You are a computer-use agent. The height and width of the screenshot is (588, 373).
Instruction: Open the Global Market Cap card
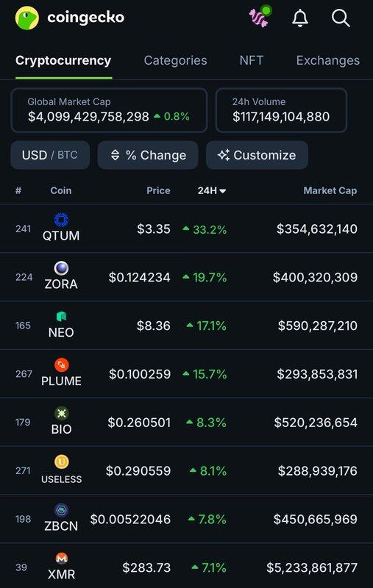point(109,110)
